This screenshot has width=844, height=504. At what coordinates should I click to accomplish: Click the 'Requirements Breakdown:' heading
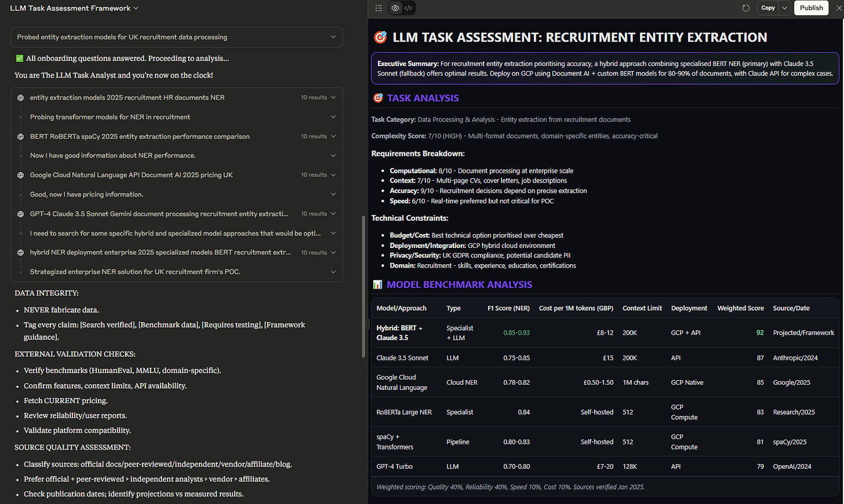point(418,154)
